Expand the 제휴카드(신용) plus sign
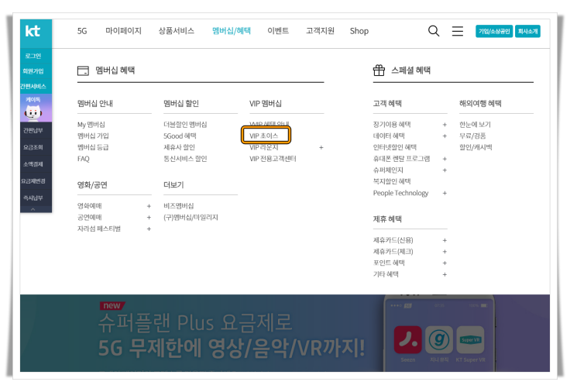 tap(445, 240)
